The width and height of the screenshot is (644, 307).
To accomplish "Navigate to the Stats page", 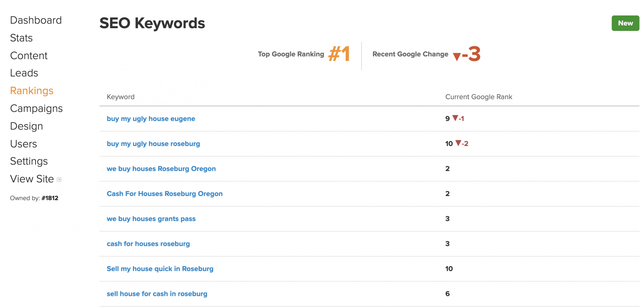I will tap(21, 38).
